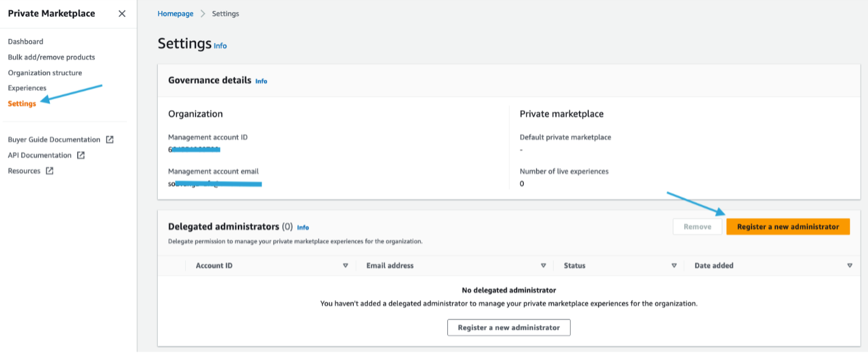Open the Dashboard sidebar entry
This screenshot has width=868, height=354.
(25, 41)
